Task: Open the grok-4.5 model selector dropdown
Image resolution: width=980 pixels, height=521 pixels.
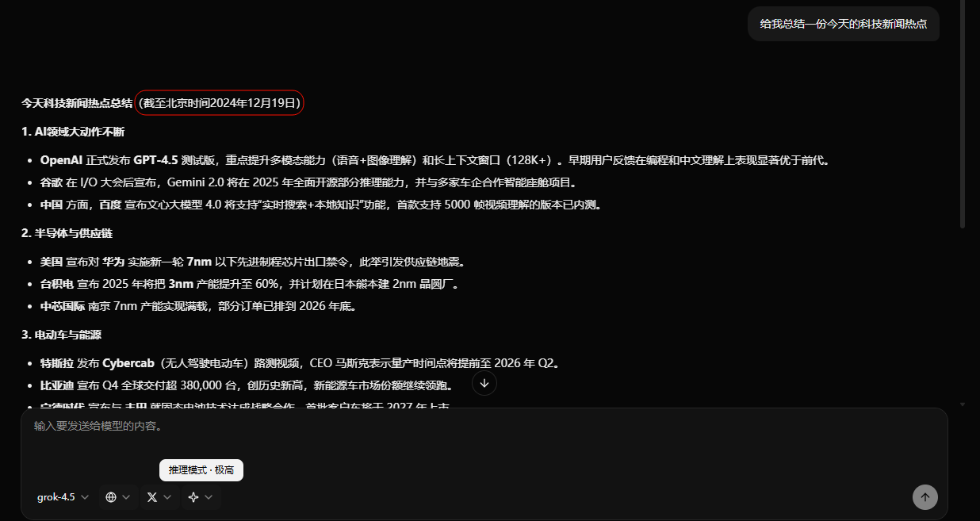Action: (63, 497)
